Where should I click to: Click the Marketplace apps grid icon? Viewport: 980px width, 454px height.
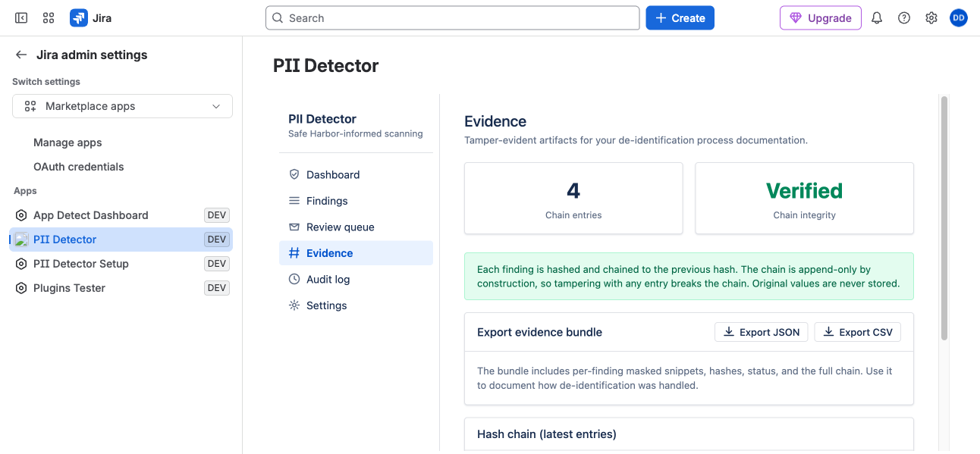point(30,106)
